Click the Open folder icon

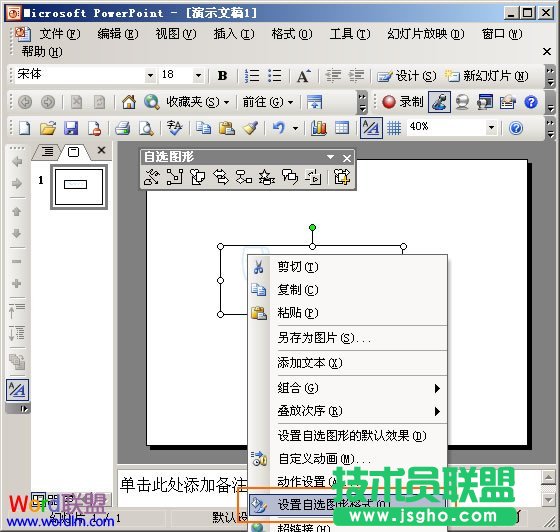[48, 128]
